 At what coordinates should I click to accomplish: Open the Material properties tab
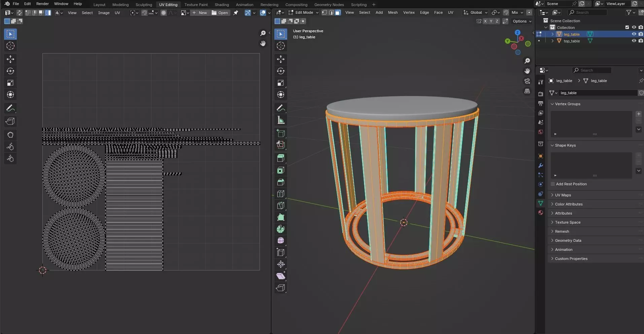click(541, 213)
